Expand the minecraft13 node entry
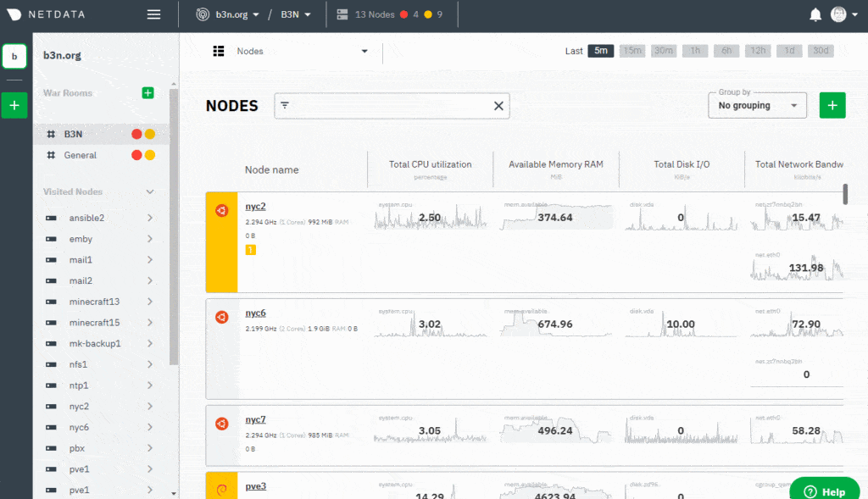The image size is (868, 499). coord(150,302)
